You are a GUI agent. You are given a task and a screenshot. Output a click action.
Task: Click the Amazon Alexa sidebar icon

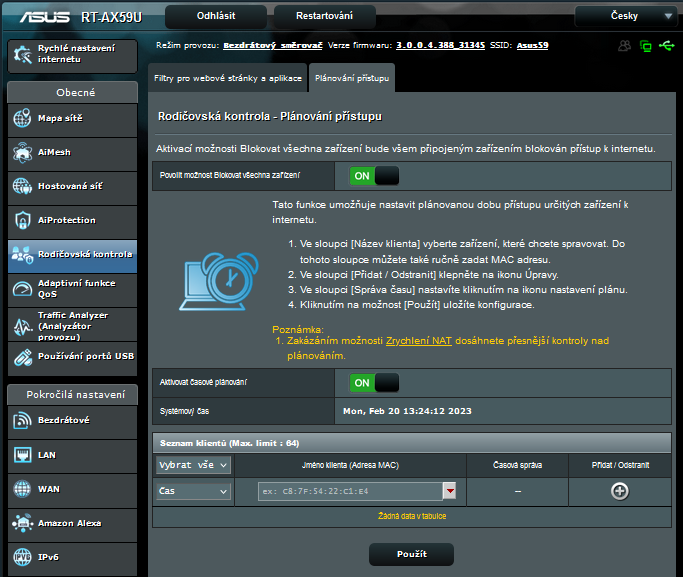pyautogui.click(x=22, y=523)
